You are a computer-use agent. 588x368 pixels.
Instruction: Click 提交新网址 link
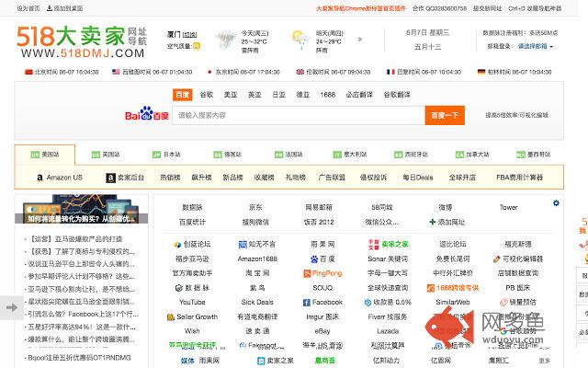487,8
